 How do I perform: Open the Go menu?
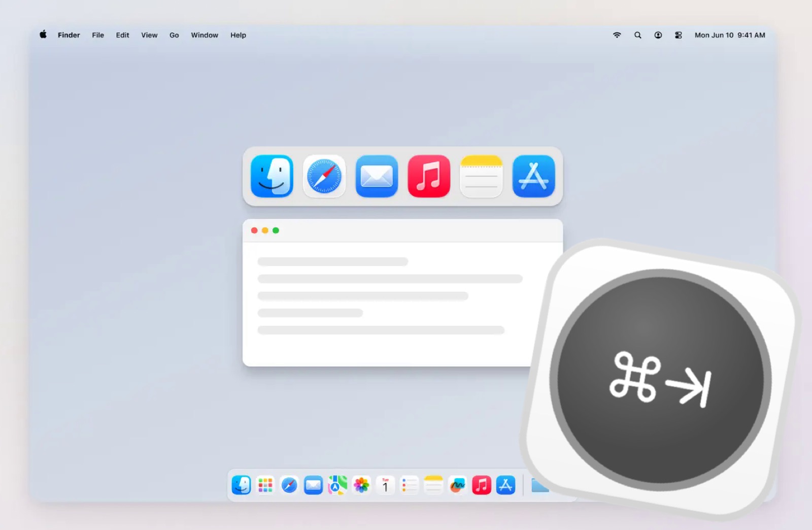coord(174,35)
